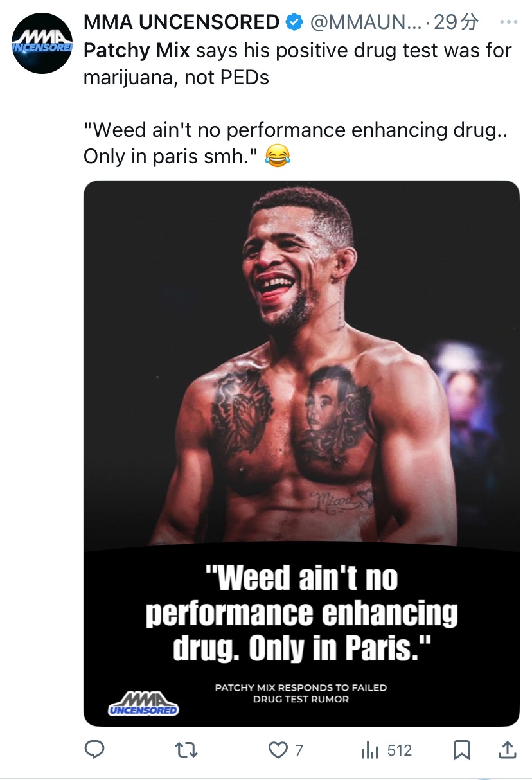Viewport: 532px width, 780px height.
Task: Click the laughing emoji in the tweet
Action: click(x=278, y=156)
